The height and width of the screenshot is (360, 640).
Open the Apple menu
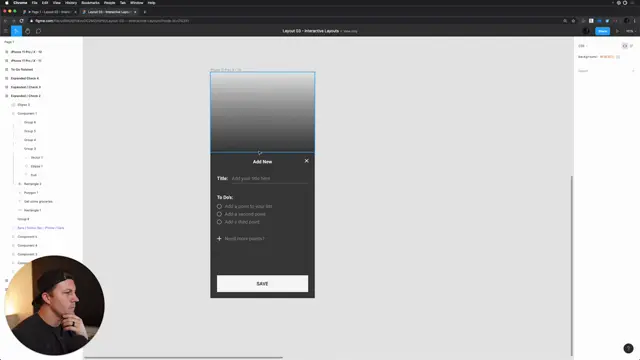[7, 3]
